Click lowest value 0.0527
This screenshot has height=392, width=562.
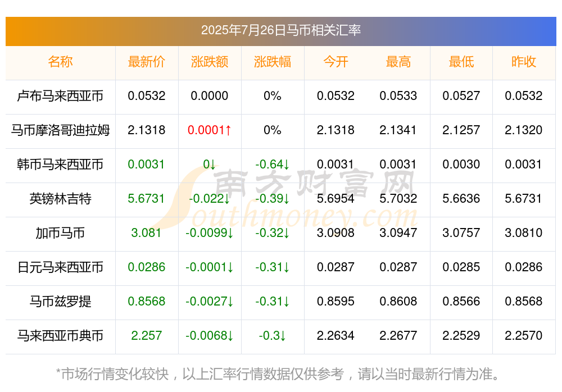pos(461,95)
